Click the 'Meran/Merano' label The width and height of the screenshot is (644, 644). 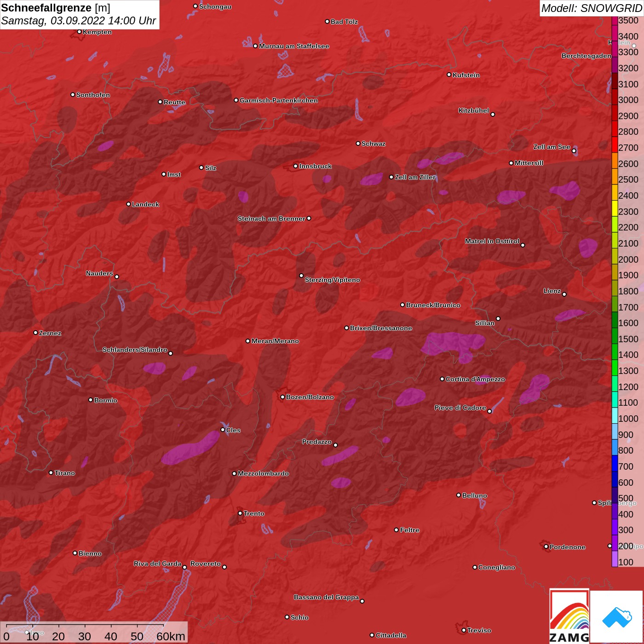[x=275, y=341]
